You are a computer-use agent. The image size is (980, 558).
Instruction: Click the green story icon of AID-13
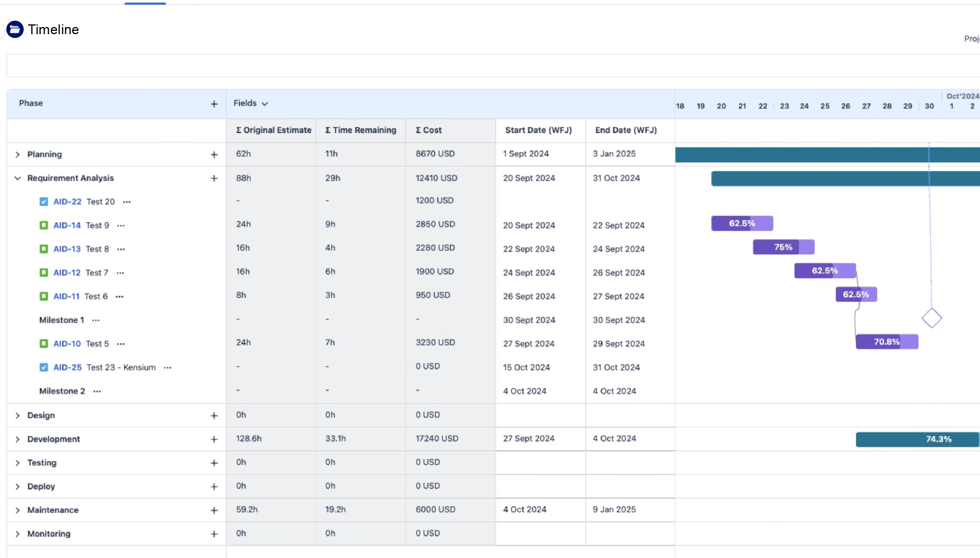(44, 249)
